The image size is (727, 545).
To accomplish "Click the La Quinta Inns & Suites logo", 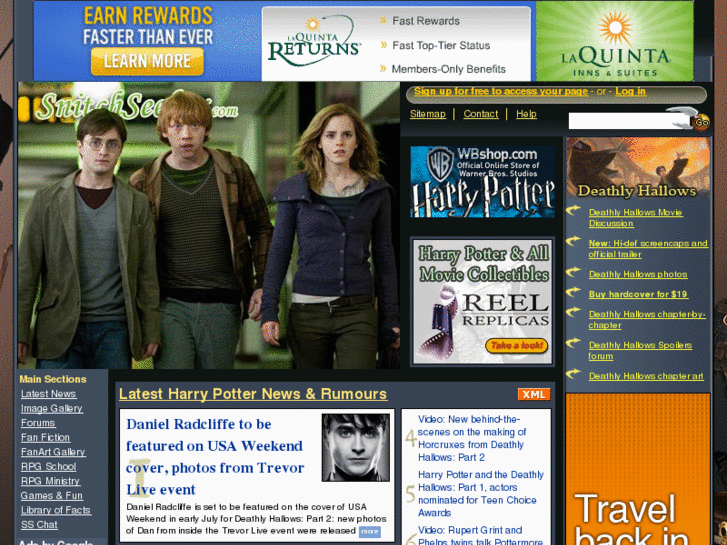I will coord(615,41).
